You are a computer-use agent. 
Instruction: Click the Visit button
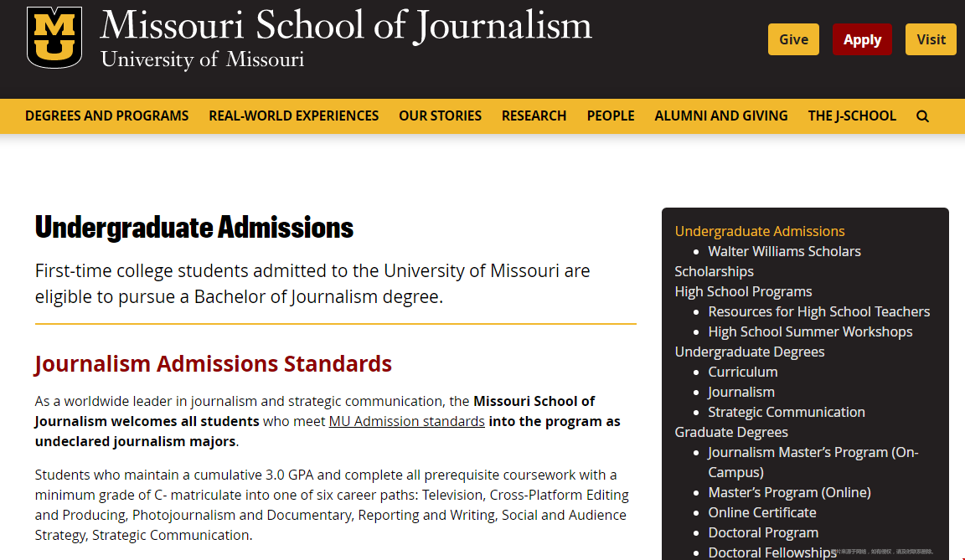930,39
